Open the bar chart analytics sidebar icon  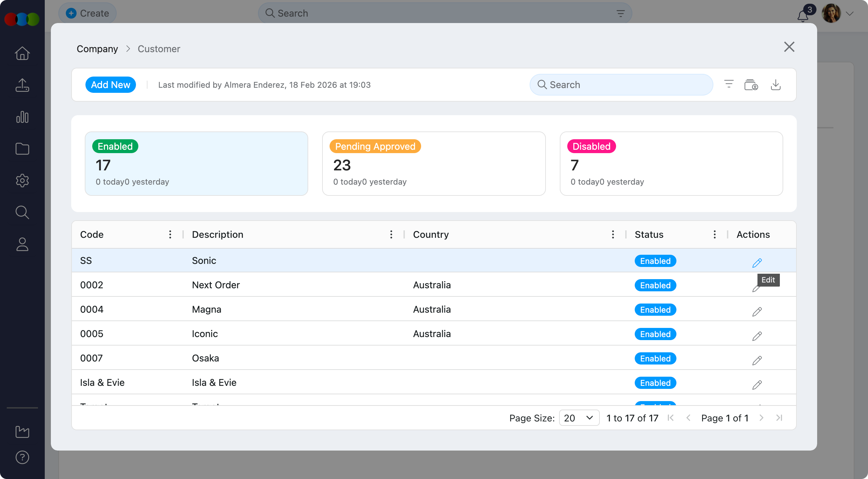22,117
